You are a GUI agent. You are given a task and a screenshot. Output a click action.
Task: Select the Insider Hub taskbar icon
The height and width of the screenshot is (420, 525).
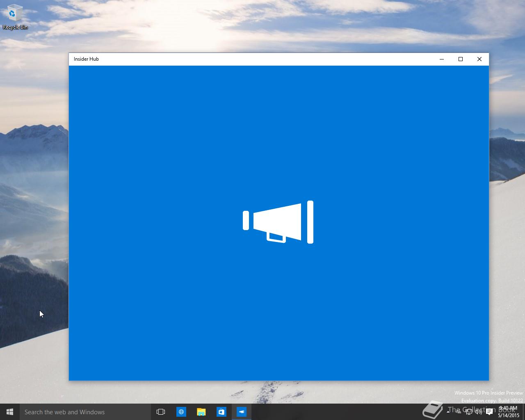(x=241, y=412)
